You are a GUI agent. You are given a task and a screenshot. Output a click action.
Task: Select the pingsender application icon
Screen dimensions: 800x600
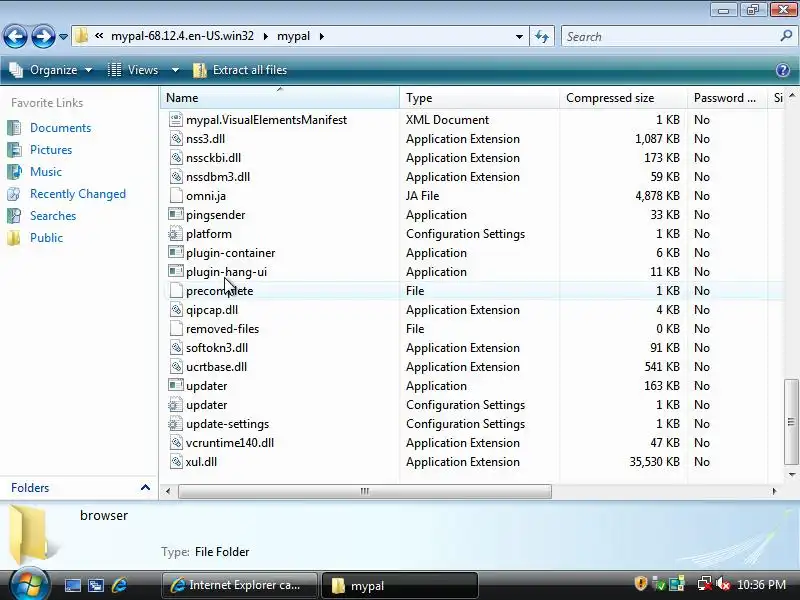coord(176,214)
